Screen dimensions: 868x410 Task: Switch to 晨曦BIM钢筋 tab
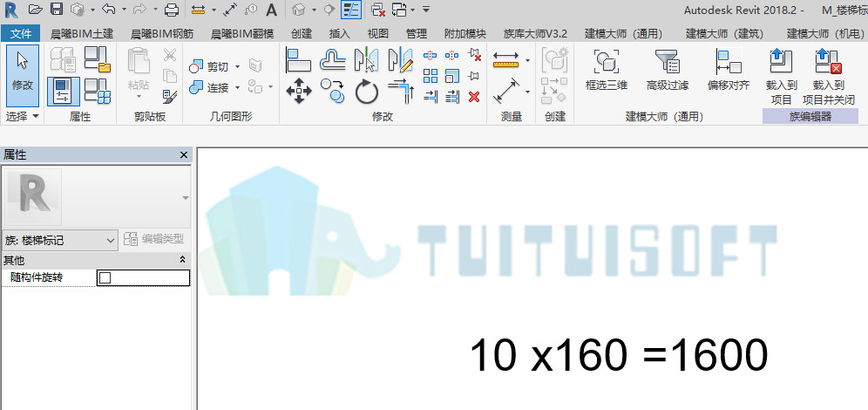click(162, 33)
